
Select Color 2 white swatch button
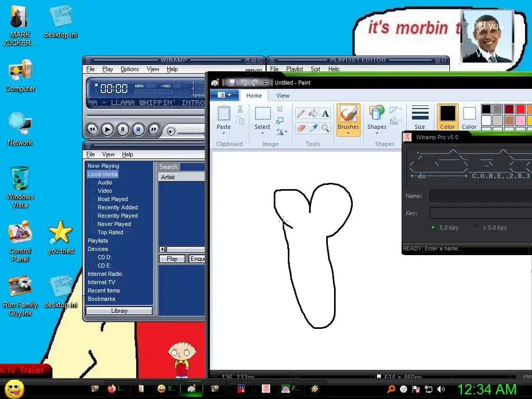click(x=469, y=117)
